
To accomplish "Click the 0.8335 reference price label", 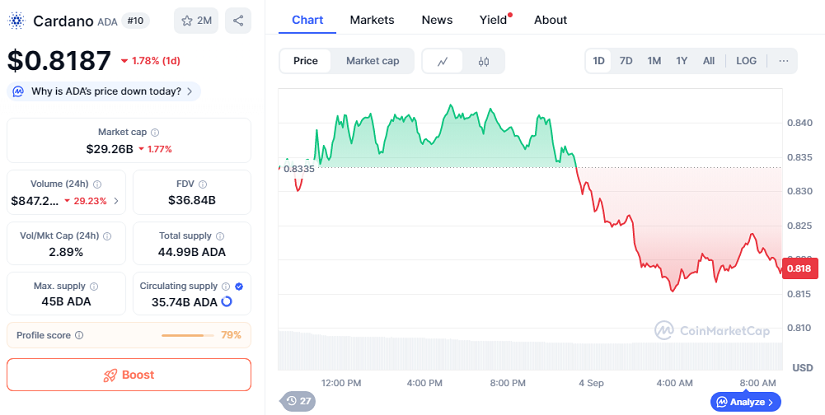I will (x=298, y=169).
